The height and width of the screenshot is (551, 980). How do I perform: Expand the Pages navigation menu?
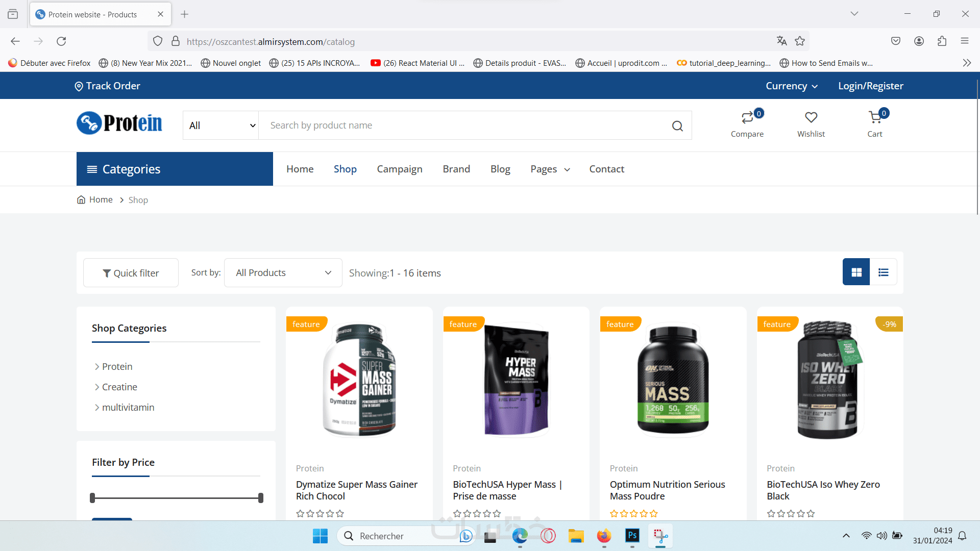[550, 169]
